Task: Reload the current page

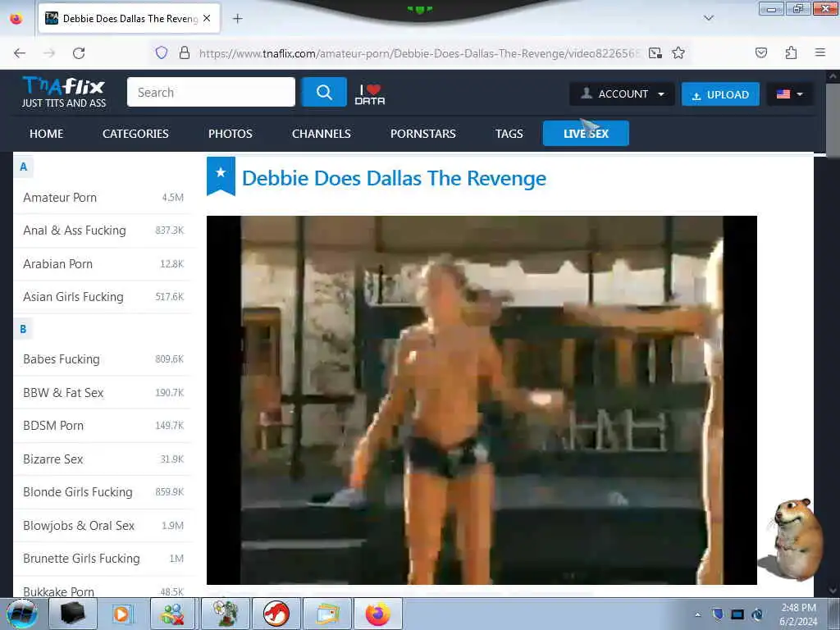Action: pyautogui.click(x=79, y=53)
